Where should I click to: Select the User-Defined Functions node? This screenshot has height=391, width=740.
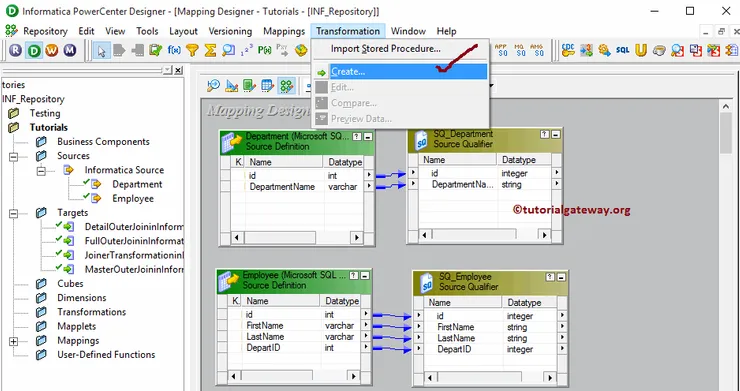click(106, 355)
